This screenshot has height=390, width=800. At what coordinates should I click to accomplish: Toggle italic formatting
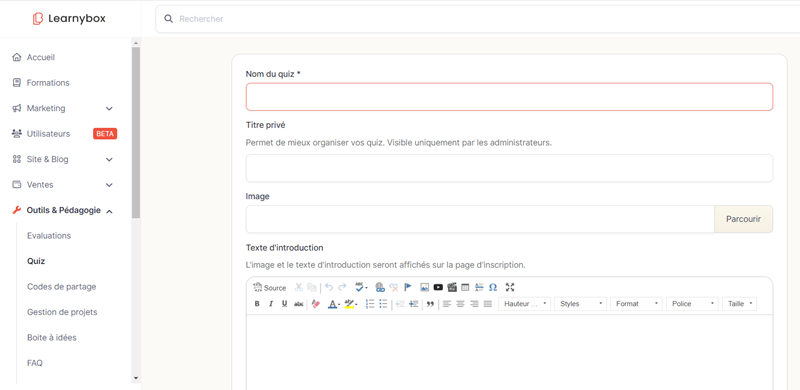coord(271,304)
